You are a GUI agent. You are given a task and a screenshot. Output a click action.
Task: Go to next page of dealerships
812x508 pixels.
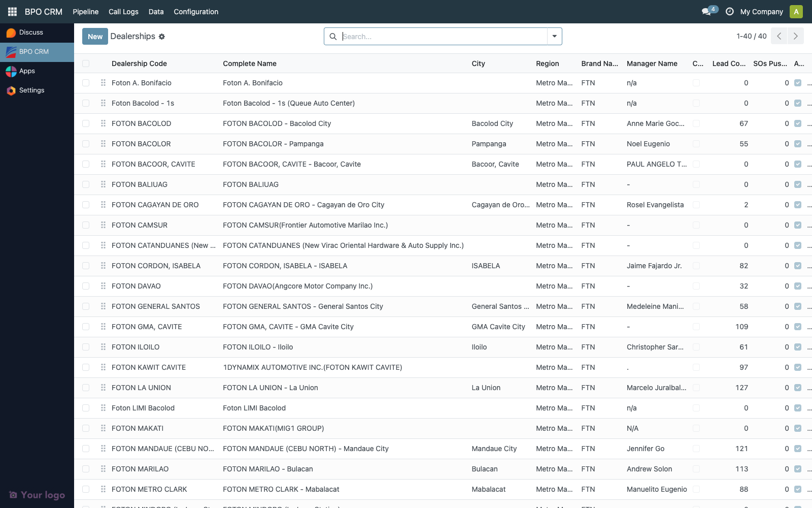click(x=795, y=36)
